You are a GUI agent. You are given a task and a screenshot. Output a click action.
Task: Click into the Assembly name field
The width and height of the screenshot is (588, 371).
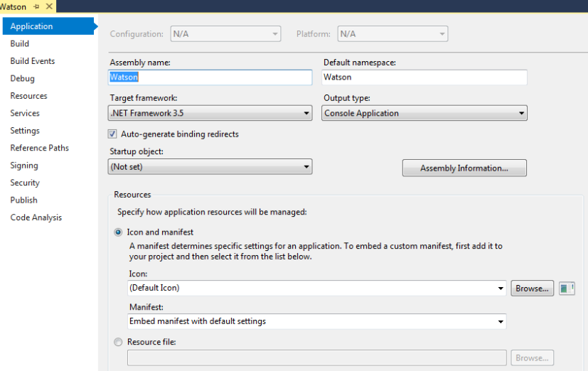click(210, 77)
